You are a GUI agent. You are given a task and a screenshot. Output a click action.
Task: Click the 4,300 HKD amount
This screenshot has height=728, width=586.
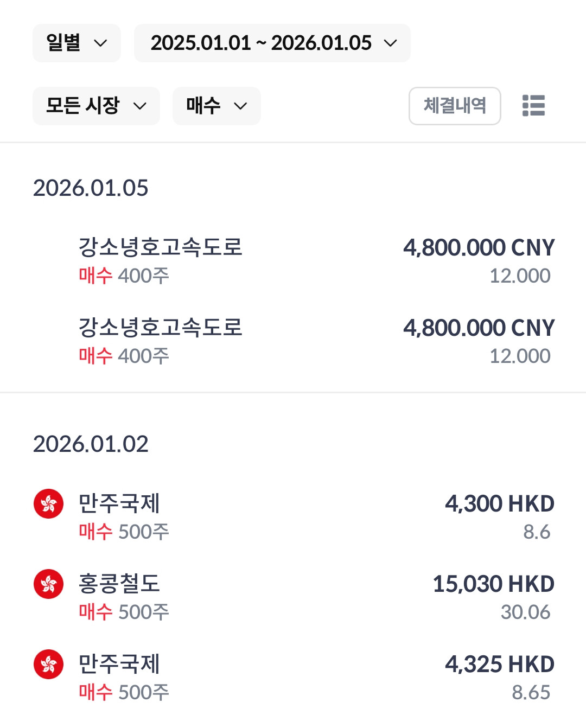point(499,503)
